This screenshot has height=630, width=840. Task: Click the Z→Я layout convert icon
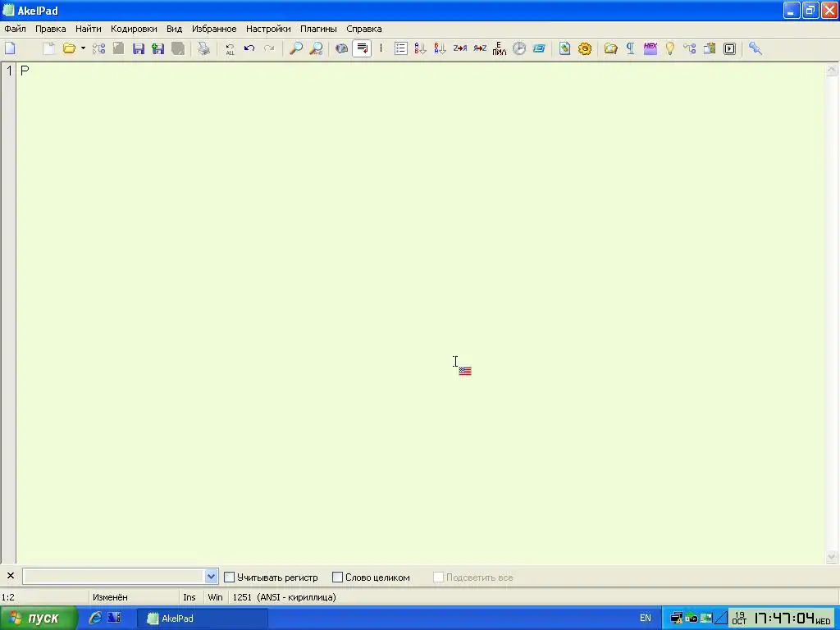[460, 48]
